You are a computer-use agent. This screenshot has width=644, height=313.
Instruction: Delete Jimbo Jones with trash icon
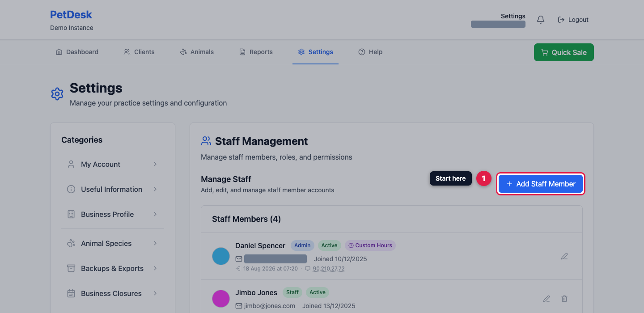click(564, 298)
